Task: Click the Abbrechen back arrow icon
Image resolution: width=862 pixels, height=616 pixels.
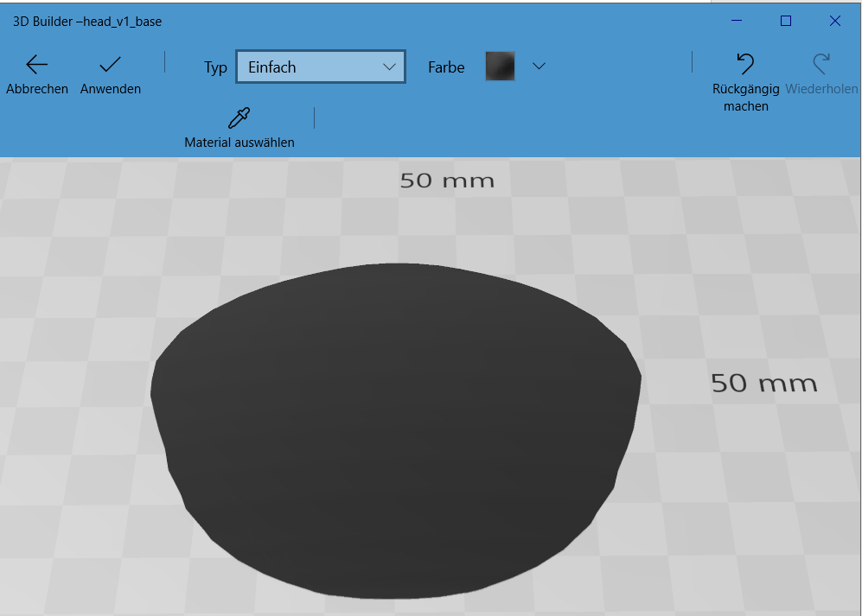Action: point(37,65)
